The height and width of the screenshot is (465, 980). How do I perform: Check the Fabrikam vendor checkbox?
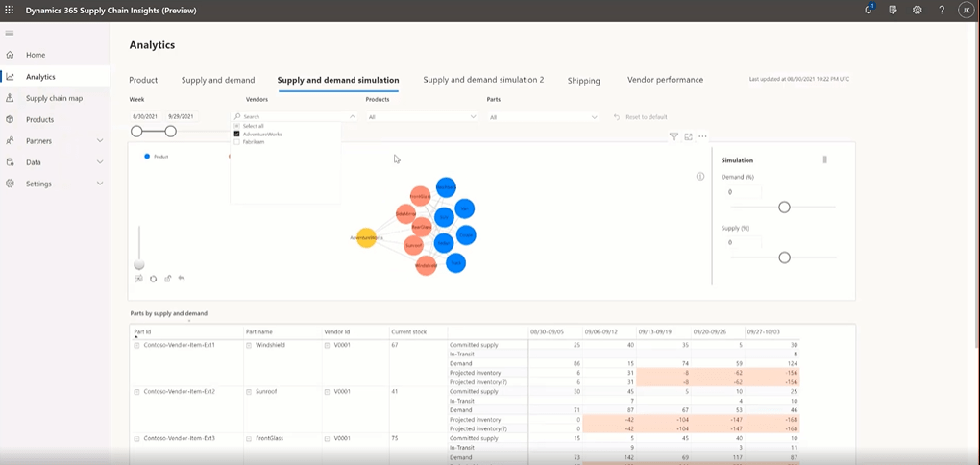click(x=237, y=142)
